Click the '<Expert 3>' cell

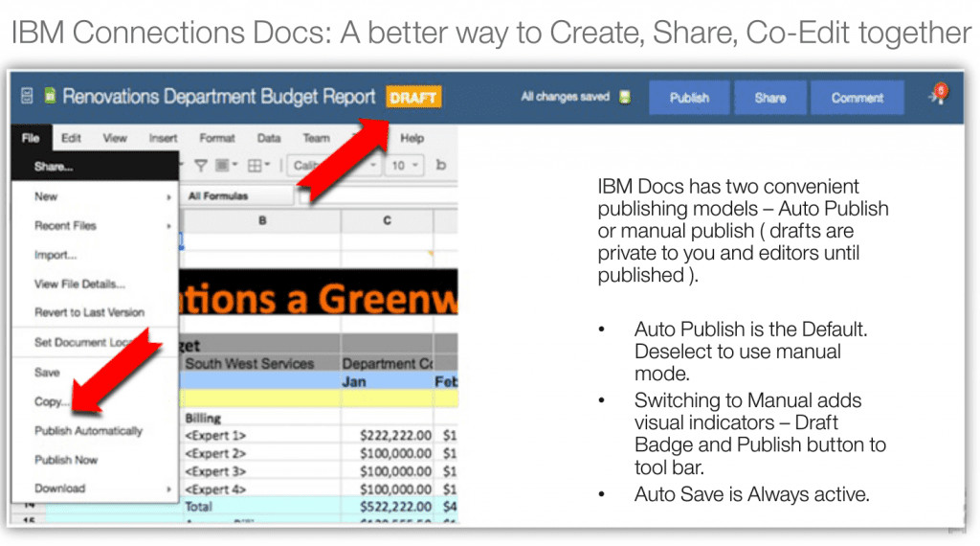coord(260,471)
